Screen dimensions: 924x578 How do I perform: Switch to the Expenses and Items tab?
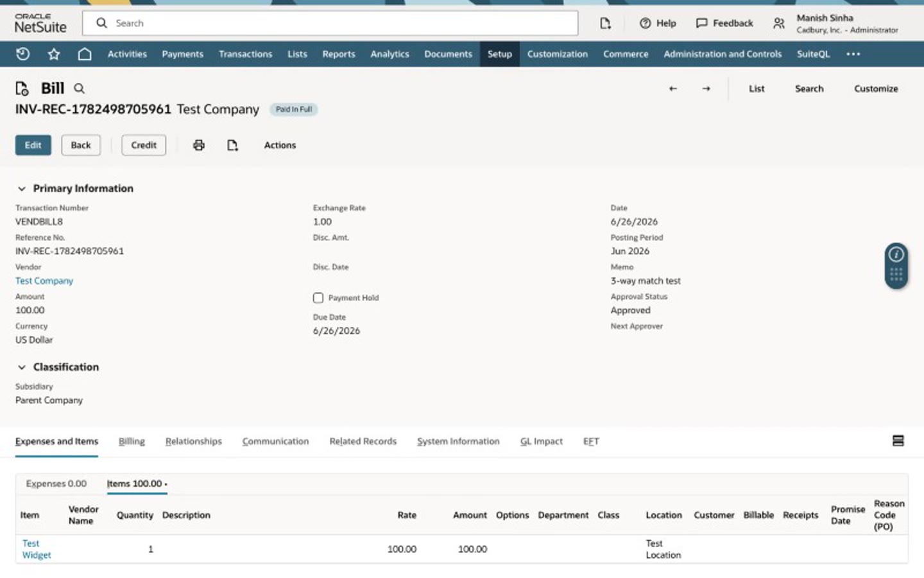click(56, 441)
